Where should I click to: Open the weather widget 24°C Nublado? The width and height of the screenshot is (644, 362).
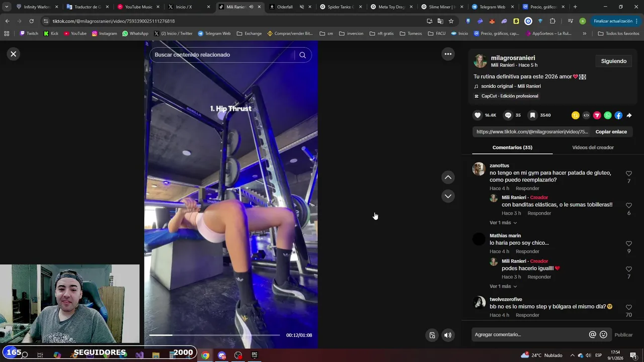[x=541, y=355]
